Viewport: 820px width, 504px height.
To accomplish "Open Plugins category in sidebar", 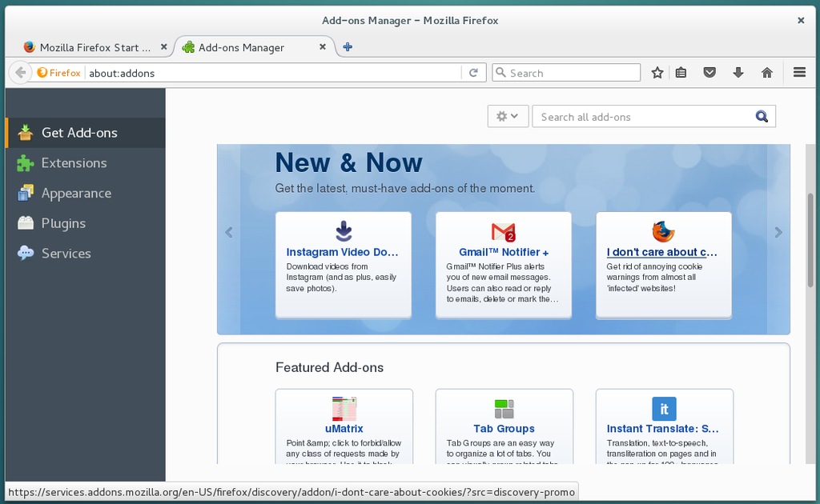I will pos(85,223).
